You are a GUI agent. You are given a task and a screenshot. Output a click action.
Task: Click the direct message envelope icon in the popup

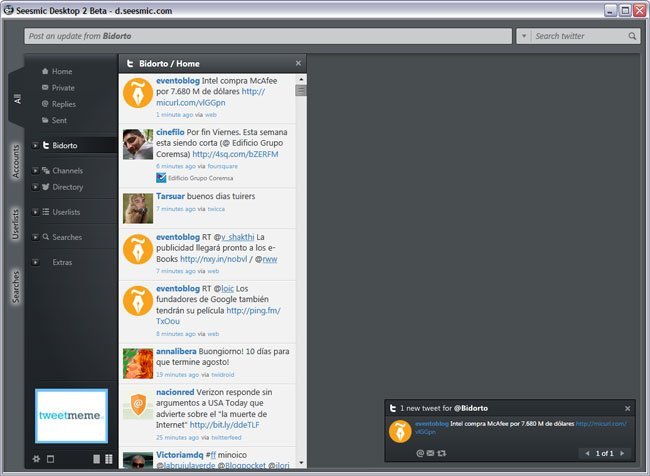pyautogui.click(x=430, y=453)
